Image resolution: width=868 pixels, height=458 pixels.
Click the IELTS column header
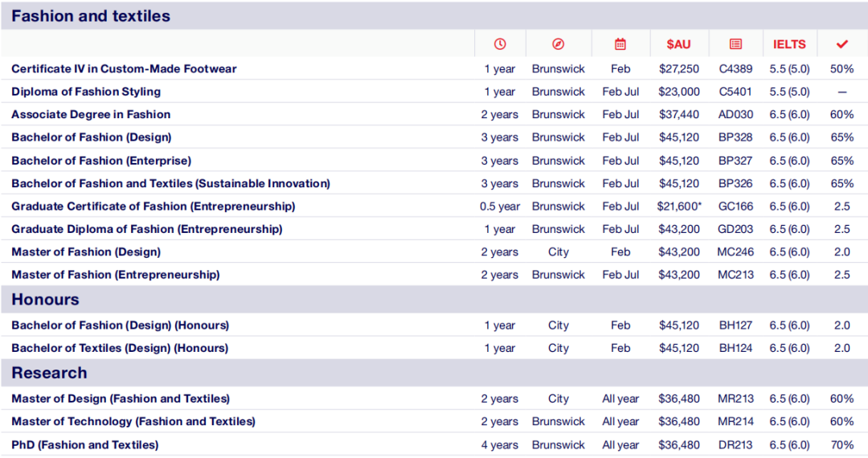click(789, 44)
